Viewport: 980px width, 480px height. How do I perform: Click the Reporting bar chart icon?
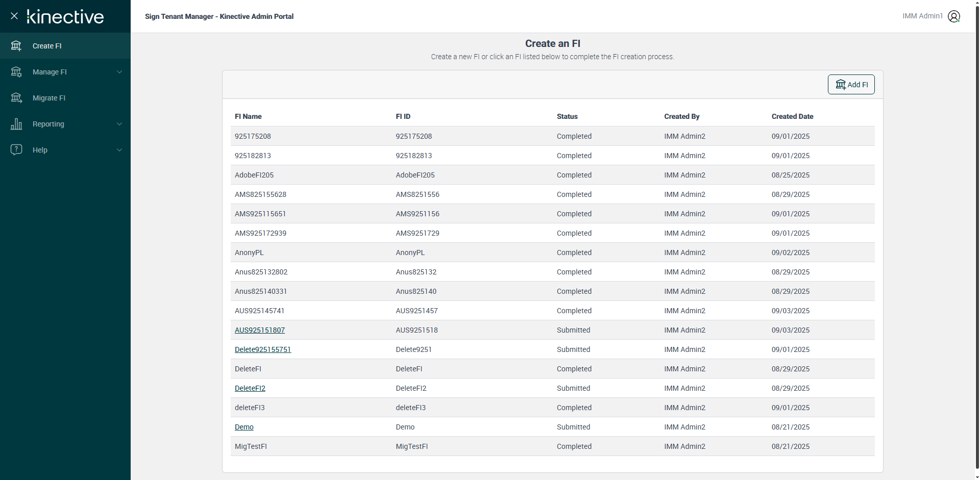coord(16,124)
